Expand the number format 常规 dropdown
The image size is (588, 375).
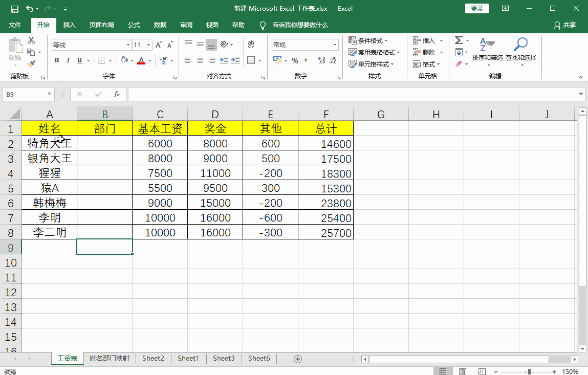335,45
